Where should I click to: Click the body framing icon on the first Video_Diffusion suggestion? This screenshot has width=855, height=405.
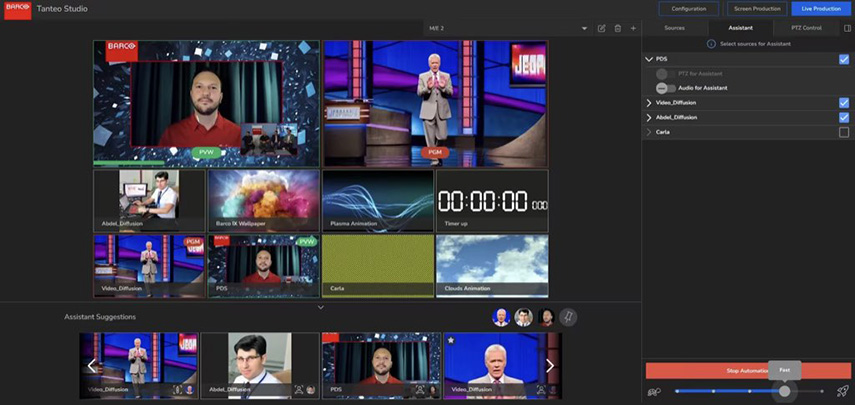click(x=177, y=389)
